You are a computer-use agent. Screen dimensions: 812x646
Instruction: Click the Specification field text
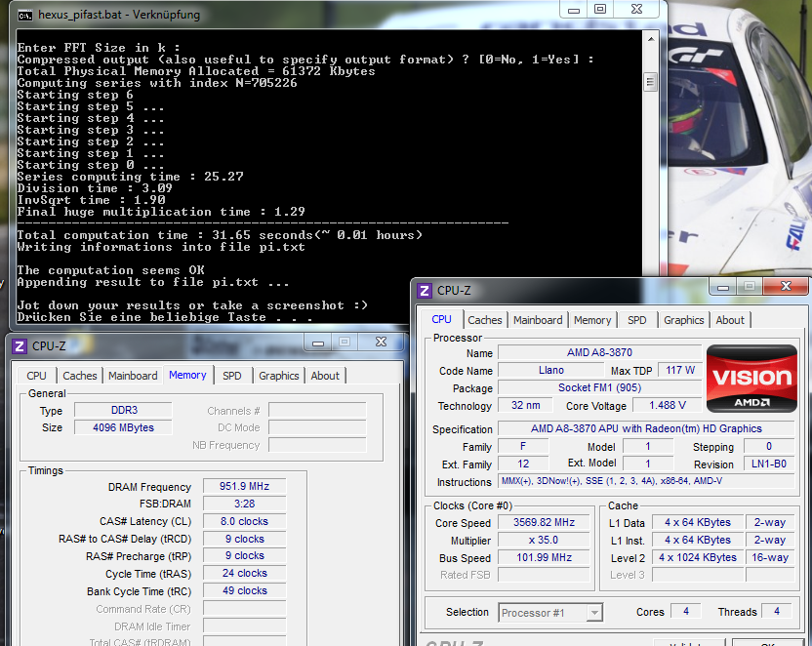[x=646, y=428]
